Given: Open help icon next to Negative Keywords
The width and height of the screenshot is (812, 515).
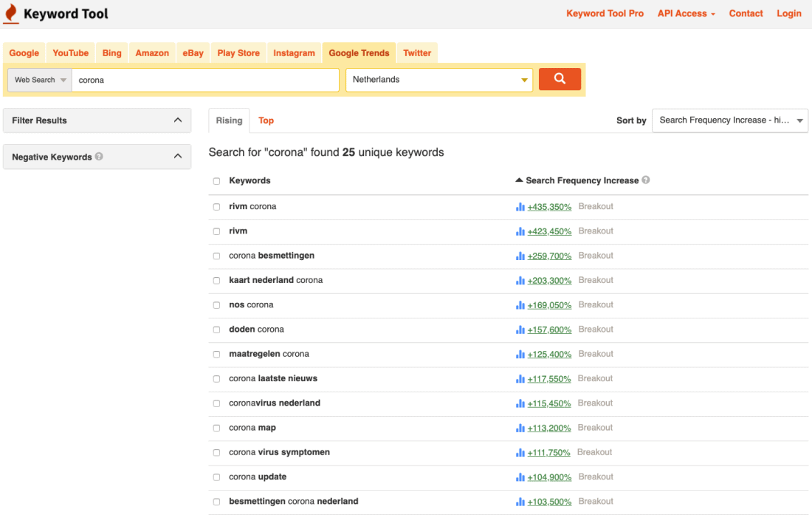Looking at the screenshot, I should (99, 157).
